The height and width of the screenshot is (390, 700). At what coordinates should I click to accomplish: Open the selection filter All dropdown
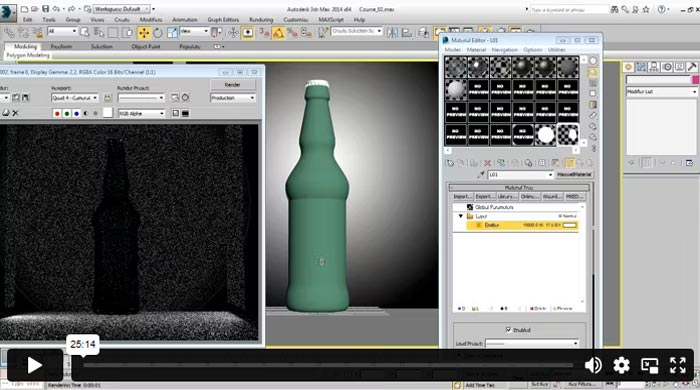(x=62, y=31)
